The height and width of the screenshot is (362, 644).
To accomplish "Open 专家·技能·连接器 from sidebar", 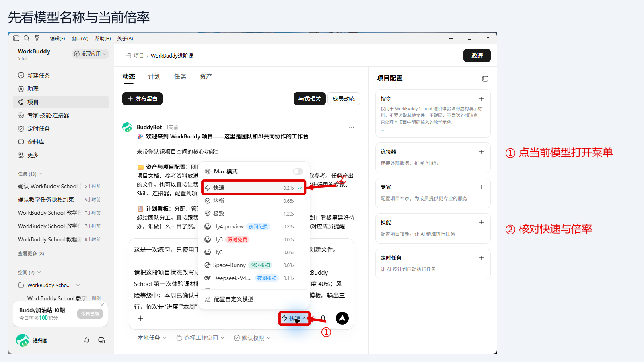I will pos(61,115).
